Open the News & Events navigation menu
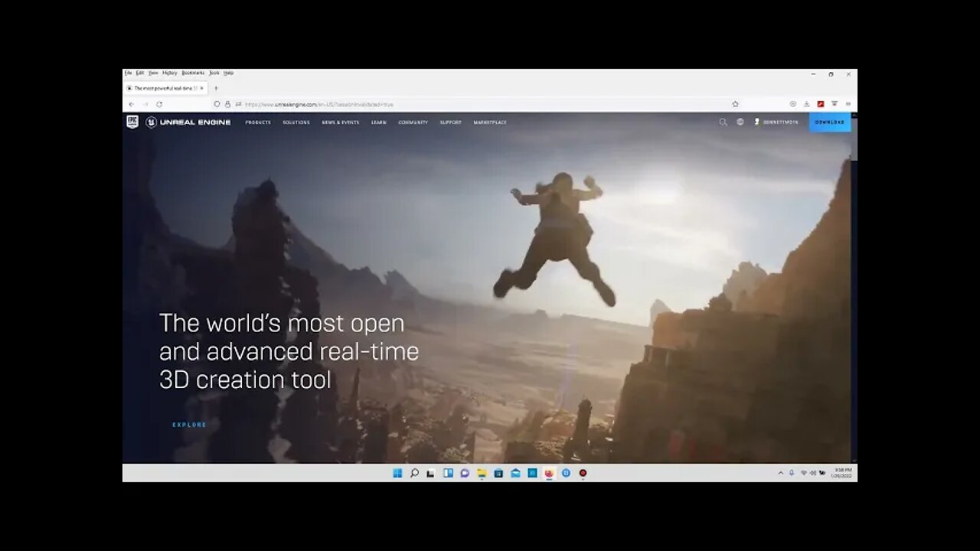The width and height of the screenshot is (980, 551). tap(341, 122)
